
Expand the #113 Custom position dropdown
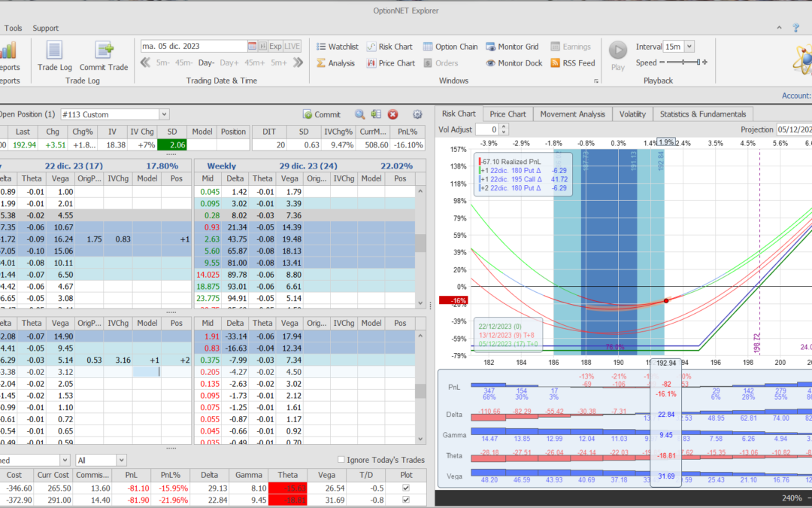point(164,114)
